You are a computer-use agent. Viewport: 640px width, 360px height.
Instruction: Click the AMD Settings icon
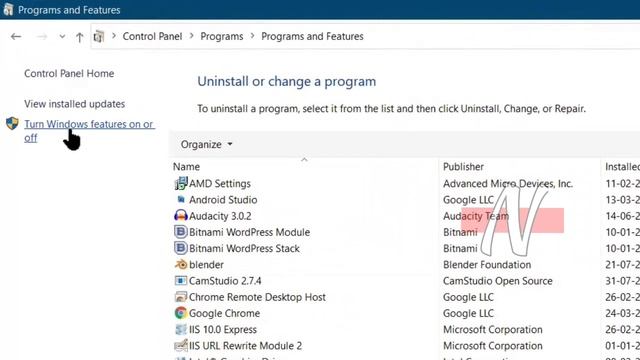(181, 184)
